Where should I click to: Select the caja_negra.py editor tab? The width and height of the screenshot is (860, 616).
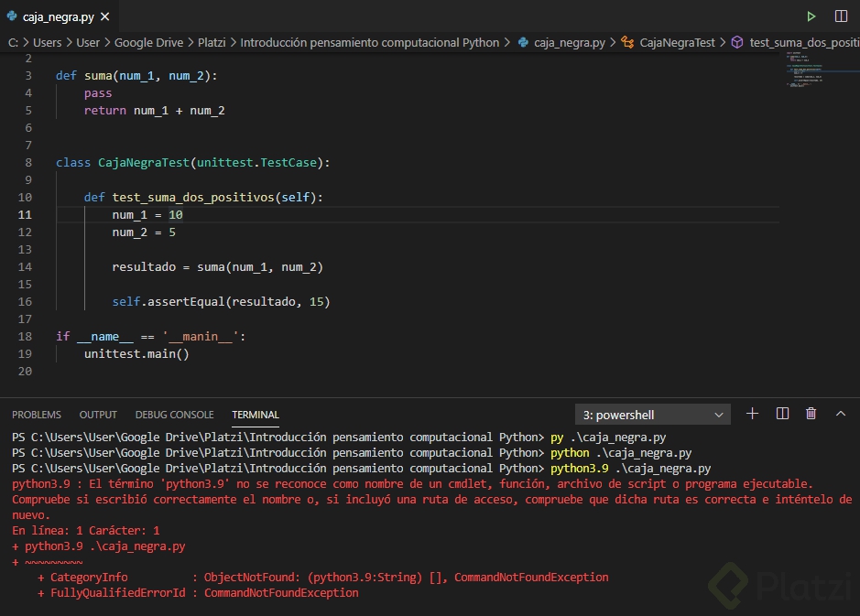58,17
